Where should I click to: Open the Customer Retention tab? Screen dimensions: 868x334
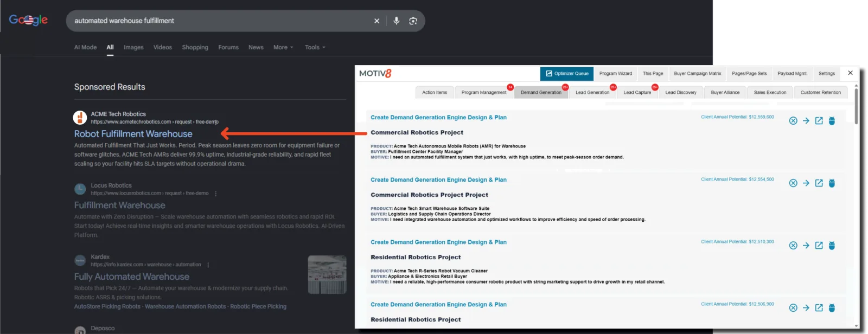tap(821, 92)
